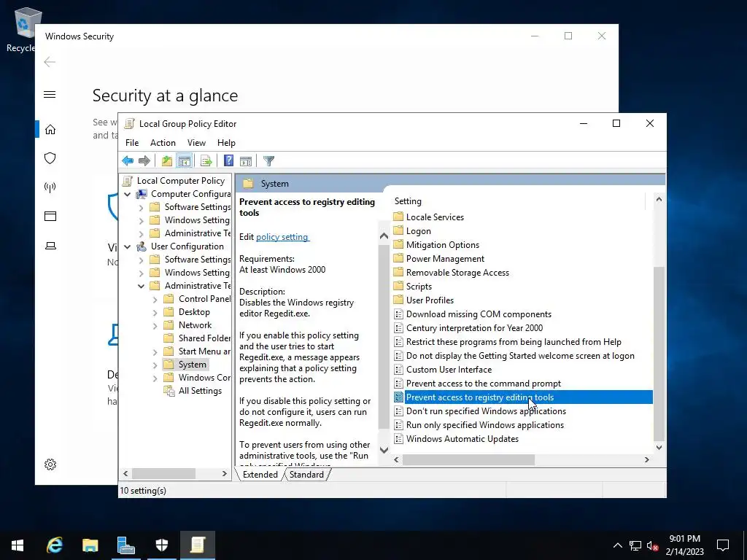
Task: Launch Internet Explorer from the taskbar
Action: point(54,545)
